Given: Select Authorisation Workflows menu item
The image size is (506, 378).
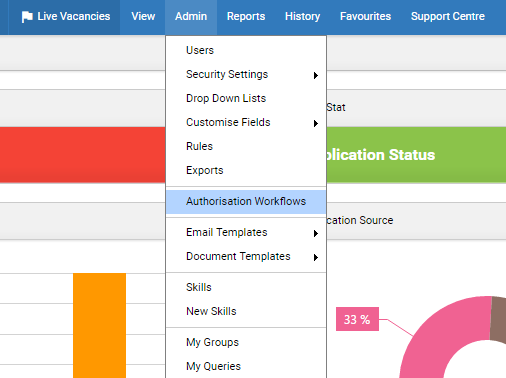Looking at the screenshot, I should click(246, 202).
